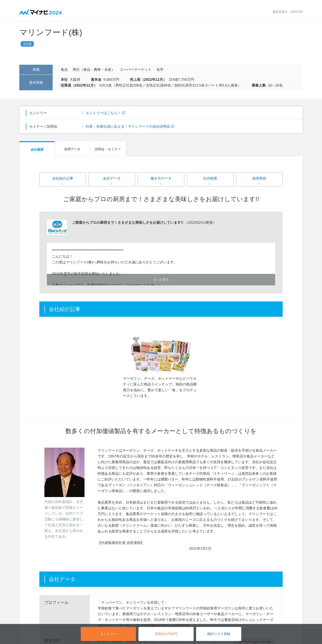Click external-link icon beside 会社説明会 link

tap(173, 127)
